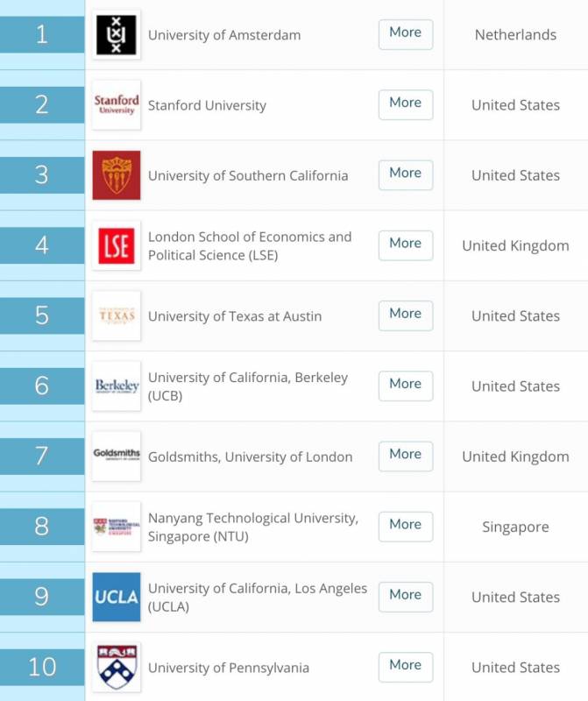Viewport: 588px width, 701px height.
Task: Click the Nanyang Technological University logo
Action: tap(116, 527)
